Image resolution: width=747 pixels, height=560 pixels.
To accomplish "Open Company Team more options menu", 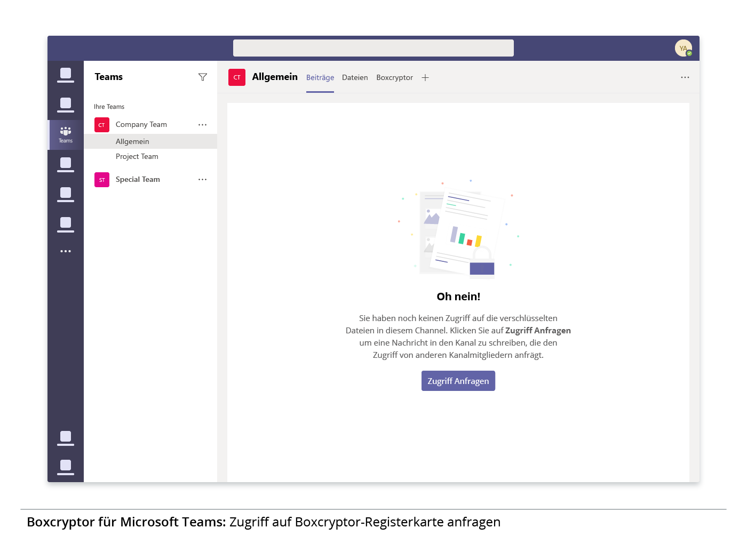I will [x=202, y=125].
